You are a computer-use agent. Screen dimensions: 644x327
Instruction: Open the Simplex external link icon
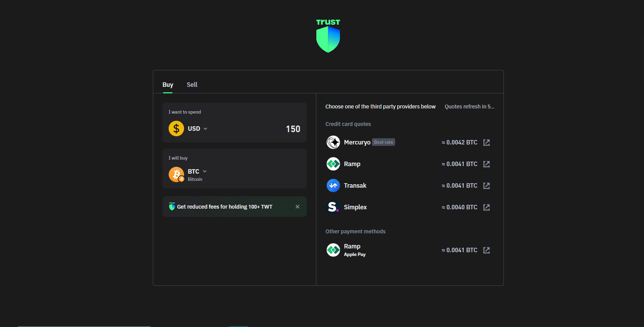tap(486, 207)
